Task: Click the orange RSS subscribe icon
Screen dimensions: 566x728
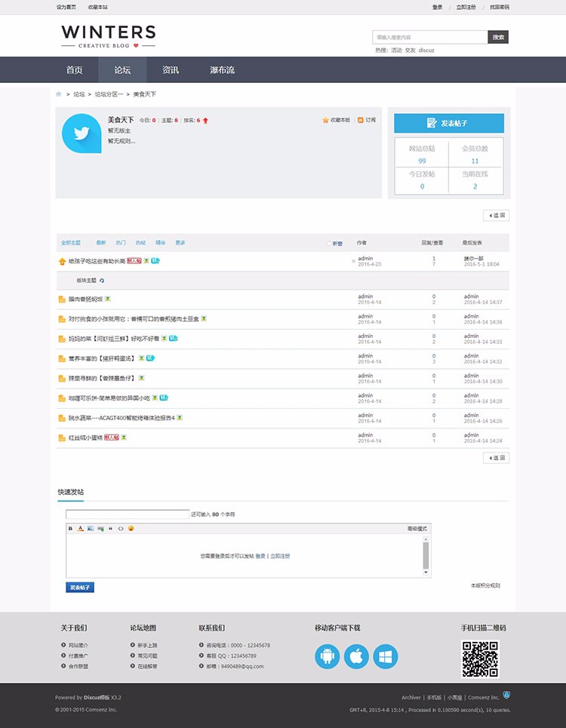Action: [361, 120]
